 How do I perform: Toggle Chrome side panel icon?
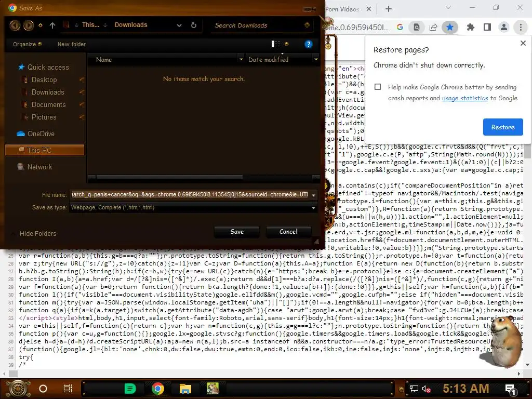pyautogui.click(x=487, y=27)
